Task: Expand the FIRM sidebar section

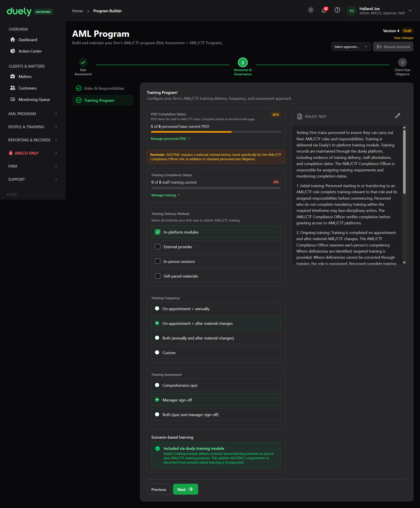Action: point(33,166)
